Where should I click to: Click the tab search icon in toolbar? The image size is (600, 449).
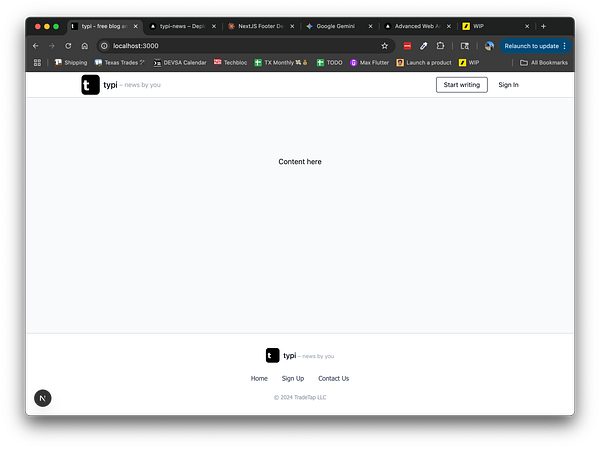click(465, 46)
